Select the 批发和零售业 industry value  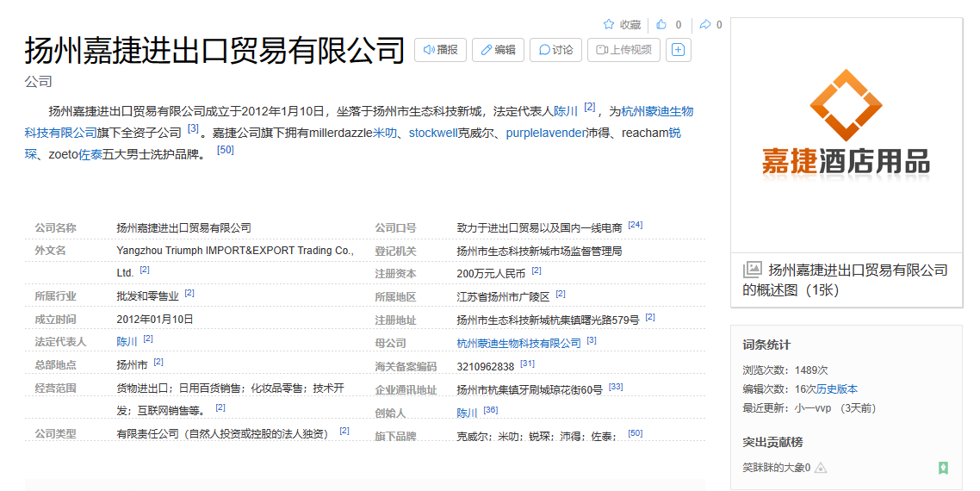pos(147,295)
